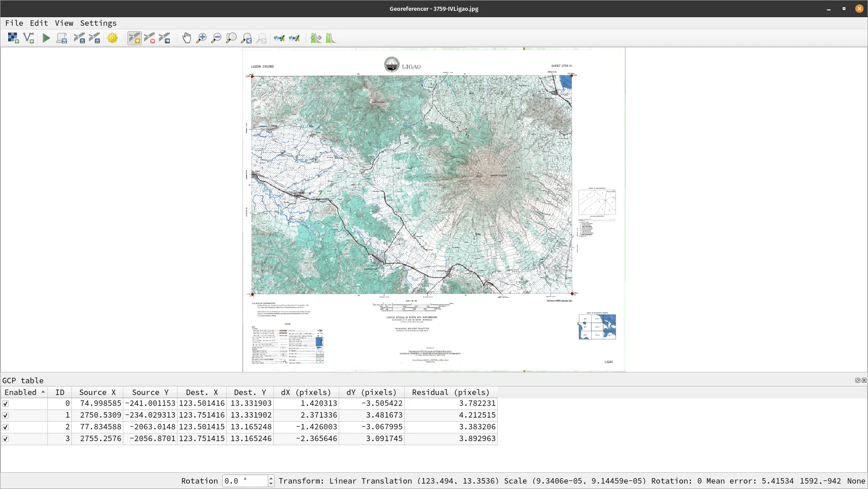The image size is (868, 489).
Task: Disable GCP point with ID 0
Action: point(5,404)
